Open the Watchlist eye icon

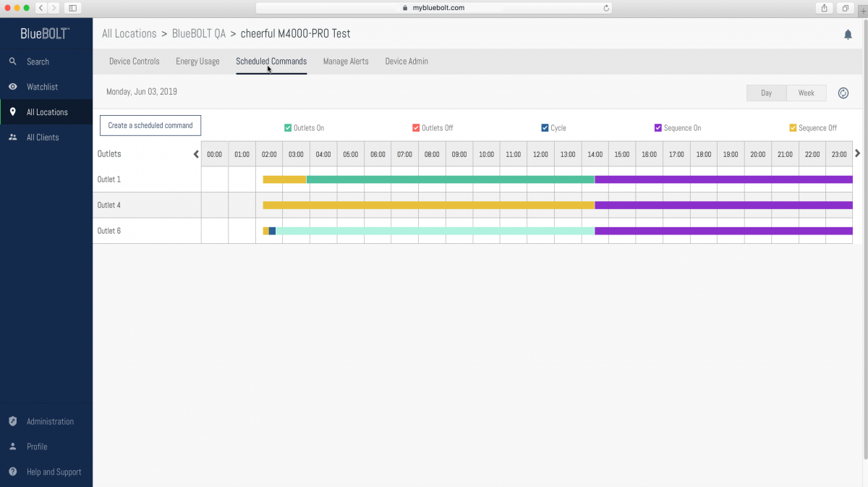[12, 87]
